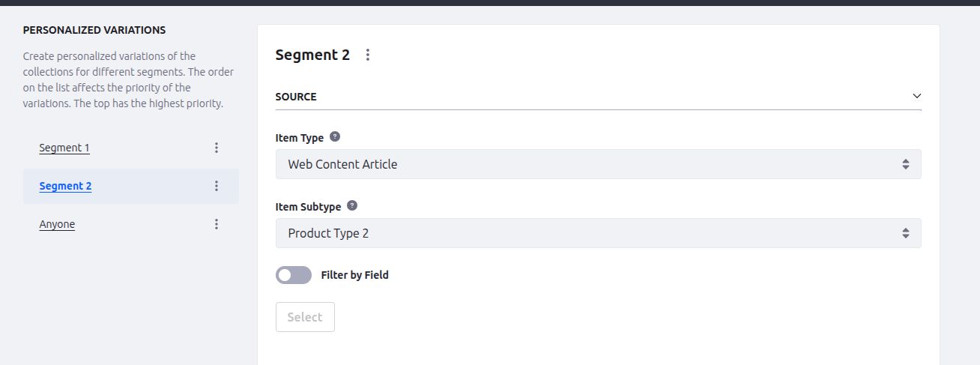Click the SOURCE section heading
980x365 pixels.
click(x=296, y=97)
